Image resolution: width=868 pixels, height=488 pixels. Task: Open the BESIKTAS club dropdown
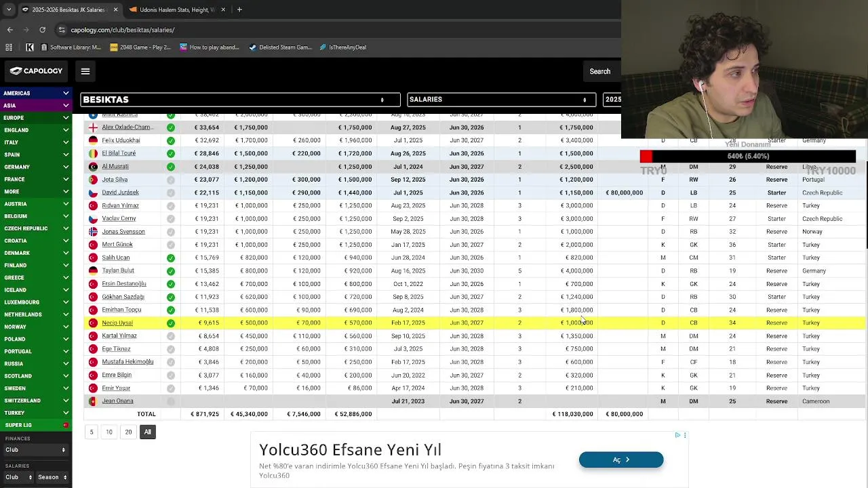pos(240,100)
